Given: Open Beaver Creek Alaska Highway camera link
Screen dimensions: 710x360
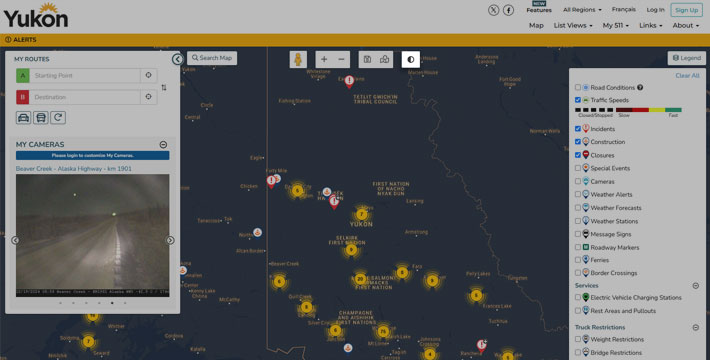Looking at the screenshot, I should click(x=74, y=168).
